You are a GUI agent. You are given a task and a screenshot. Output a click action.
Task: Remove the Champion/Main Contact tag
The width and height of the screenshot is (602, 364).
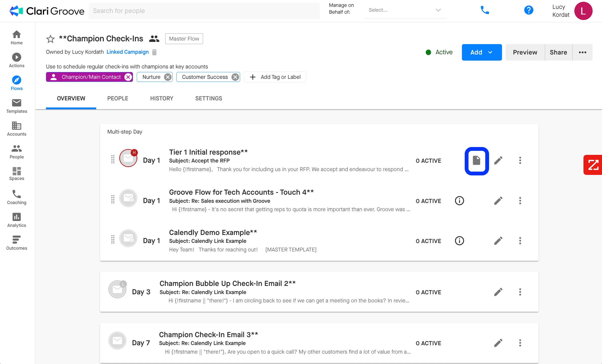coord(128,77)
